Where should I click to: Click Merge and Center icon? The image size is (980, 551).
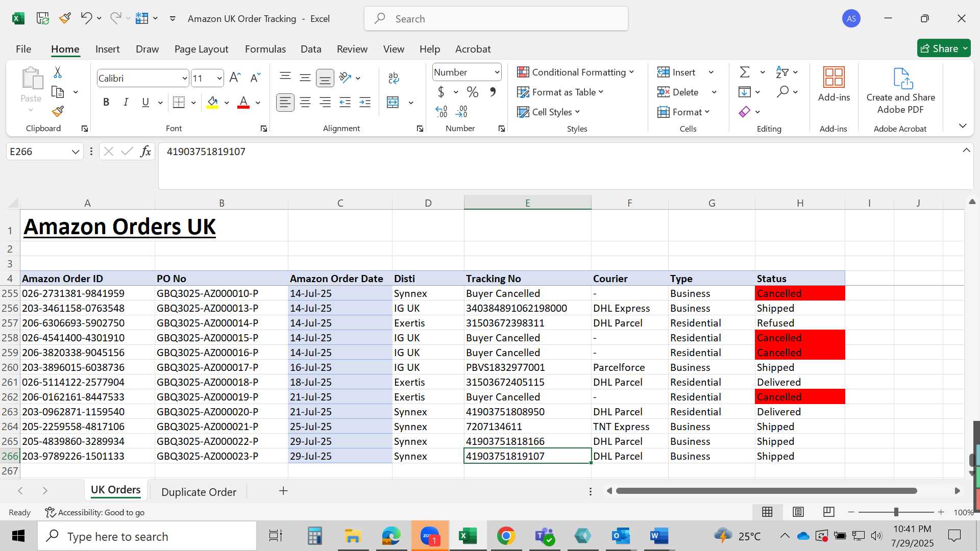(393, 103)
